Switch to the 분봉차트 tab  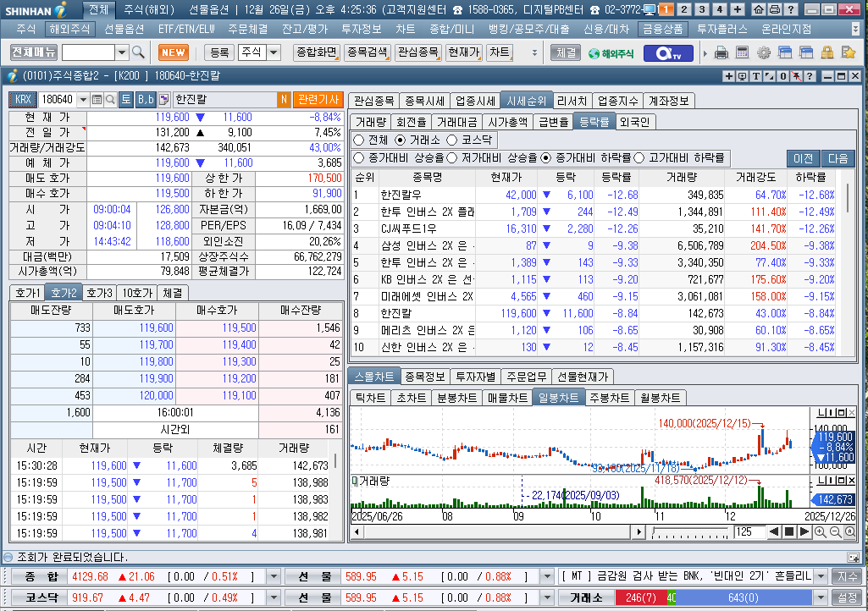[x=456, y=398]
